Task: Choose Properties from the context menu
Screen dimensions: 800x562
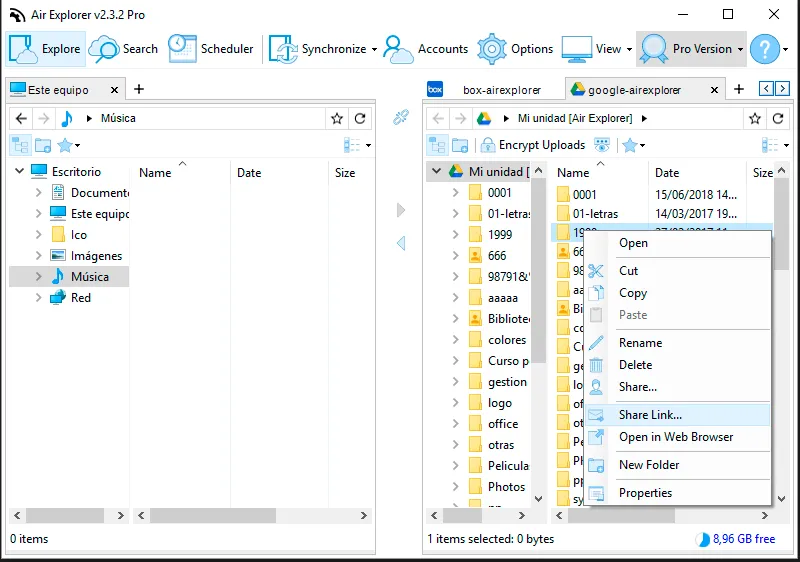Action: pyautogui.click(x=677, y=493)
